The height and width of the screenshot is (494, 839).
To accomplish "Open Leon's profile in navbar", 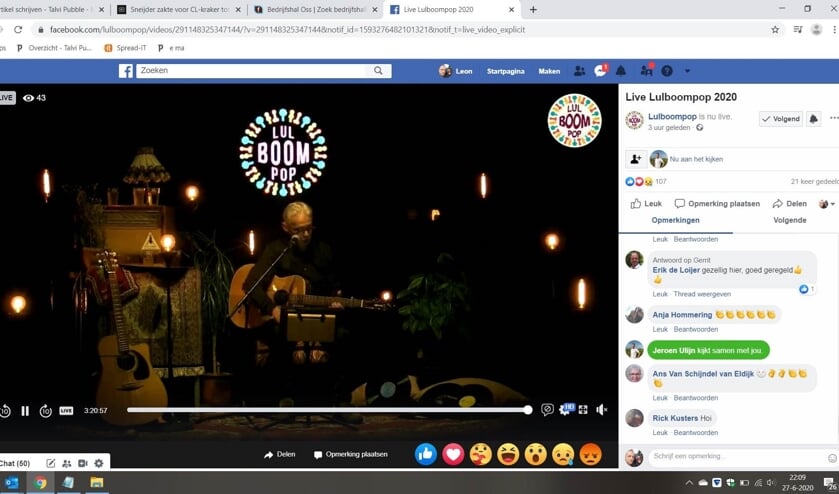I will coord(455,71).
